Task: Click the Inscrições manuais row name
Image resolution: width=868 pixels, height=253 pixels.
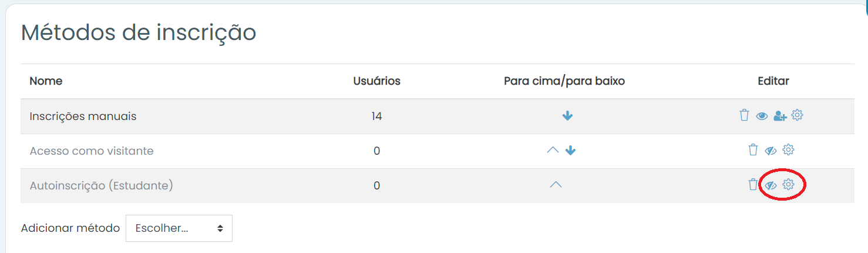Action: pos(83,116)
